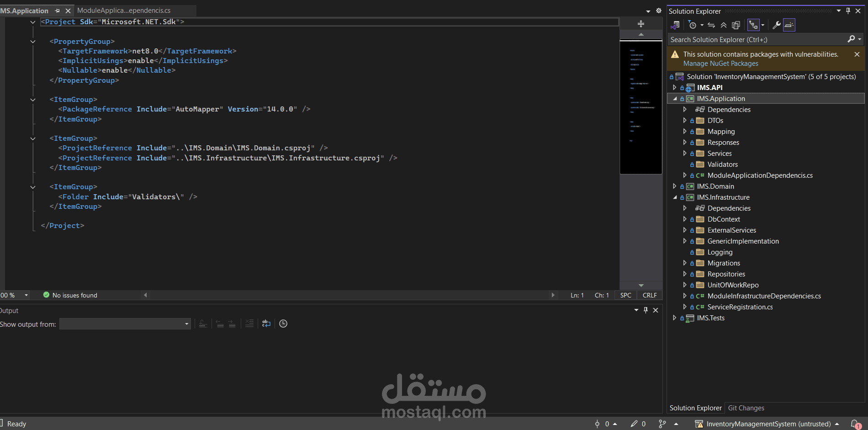Collapse the Project root element region
868x430 pixels.
pyautogui.click(x=33, y=22)
